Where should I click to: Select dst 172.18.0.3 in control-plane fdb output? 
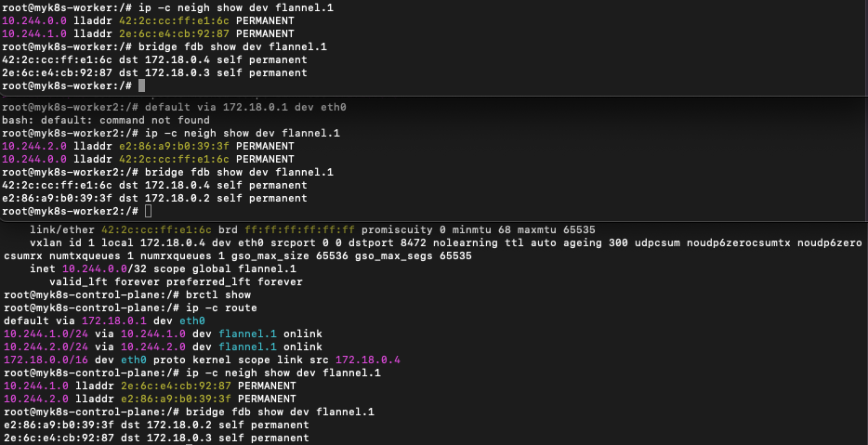[179, 438]
